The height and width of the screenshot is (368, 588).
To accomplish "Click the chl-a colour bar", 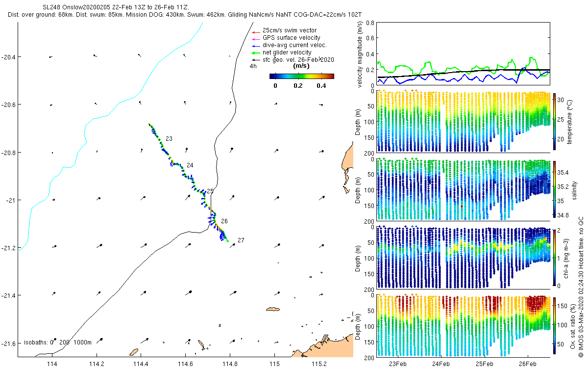I will coord(555,257).
